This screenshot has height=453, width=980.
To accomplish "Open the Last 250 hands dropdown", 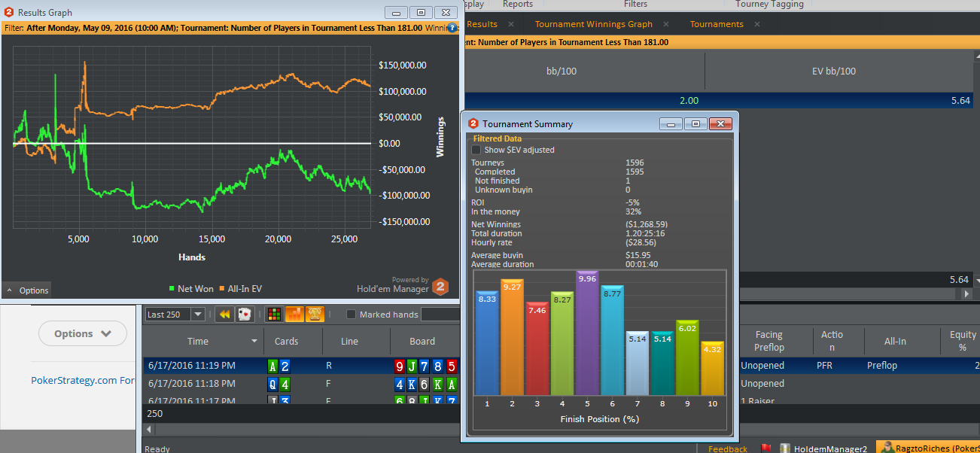I will (175, 315).
